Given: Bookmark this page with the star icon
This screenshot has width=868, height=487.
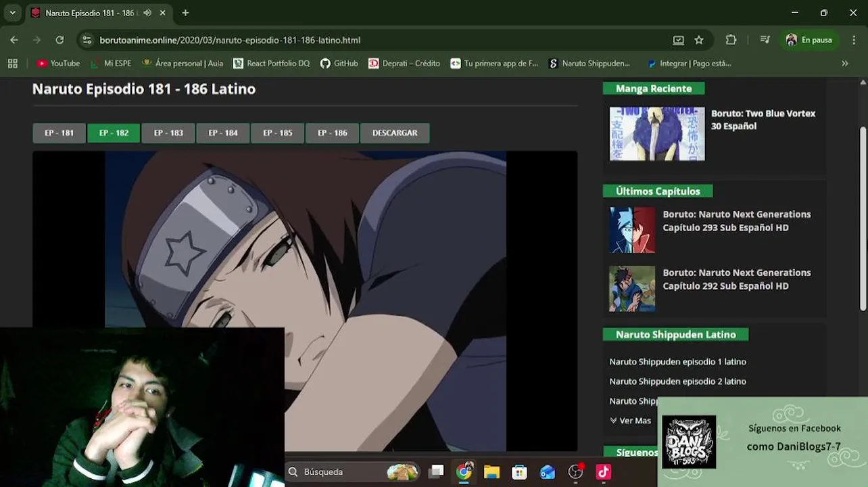Looking at the screenshot, I should click(x=699, y=40).
